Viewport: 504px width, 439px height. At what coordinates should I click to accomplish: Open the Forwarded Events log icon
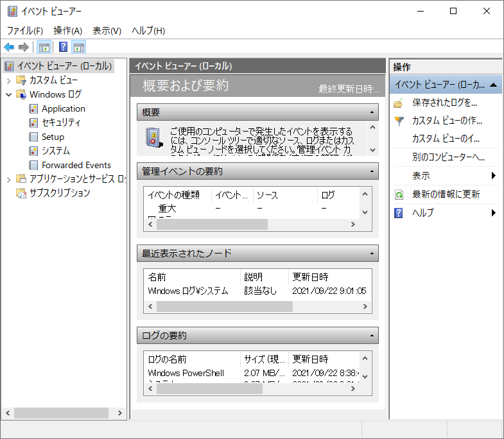33,165
